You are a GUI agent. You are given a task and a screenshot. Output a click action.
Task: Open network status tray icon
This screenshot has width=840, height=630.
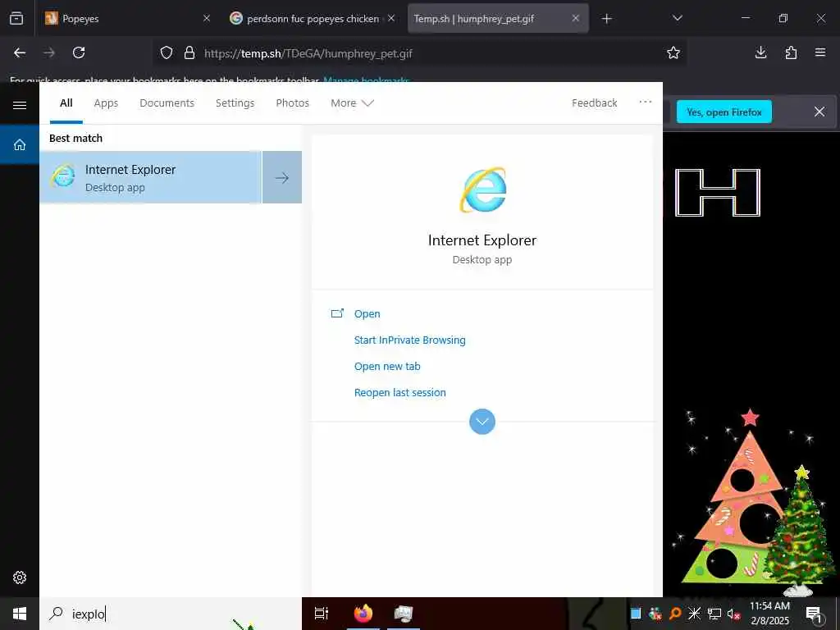point(714,614)
